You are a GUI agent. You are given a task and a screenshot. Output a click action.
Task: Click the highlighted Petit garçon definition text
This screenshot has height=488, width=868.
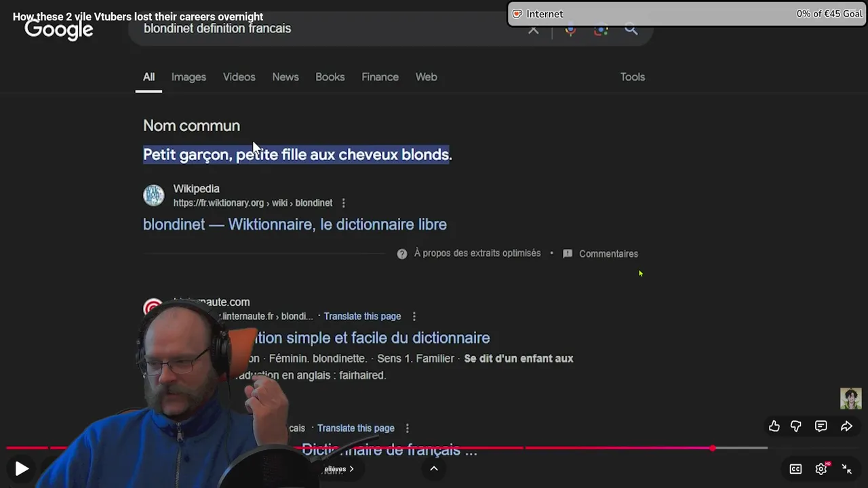(x=297, y=155)
